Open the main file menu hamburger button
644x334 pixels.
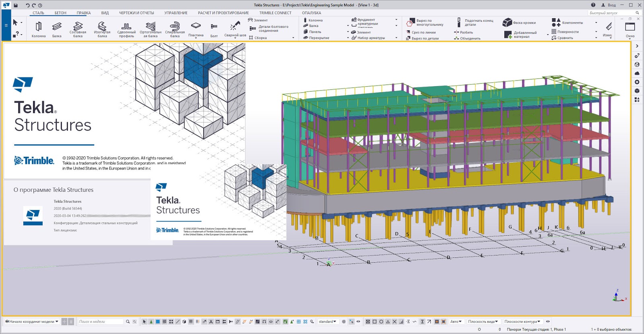pyautogui.click(x=6, y=25)
